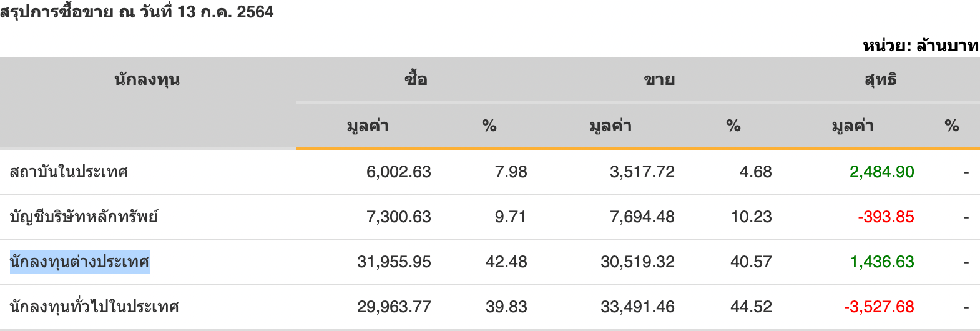Click the red net value -393.85

886,217
